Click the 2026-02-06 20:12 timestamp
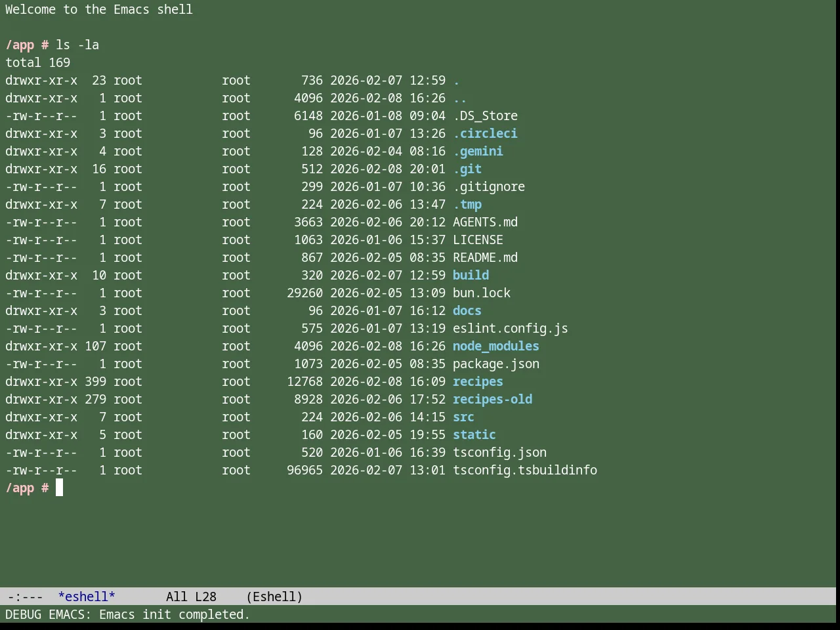Image resolution: width=840 pixels, height=630 pixels. coord(388,222)
